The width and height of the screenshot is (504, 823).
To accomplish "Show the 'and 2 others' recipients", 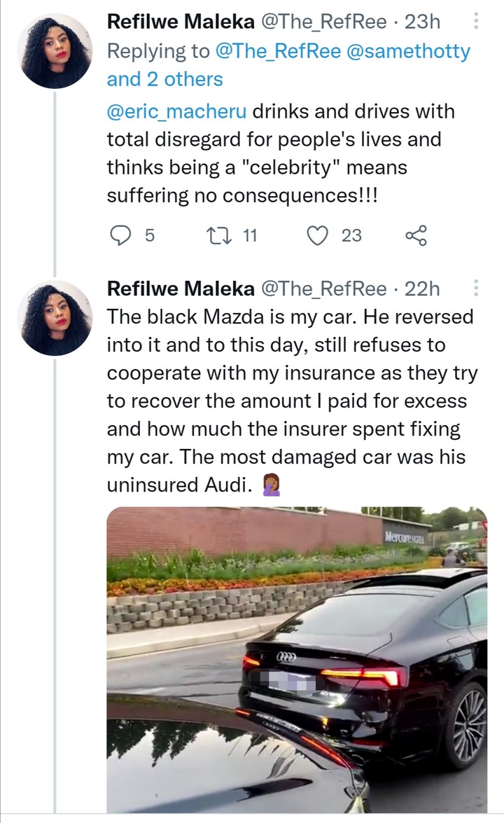I will click(x=164, y=79).
